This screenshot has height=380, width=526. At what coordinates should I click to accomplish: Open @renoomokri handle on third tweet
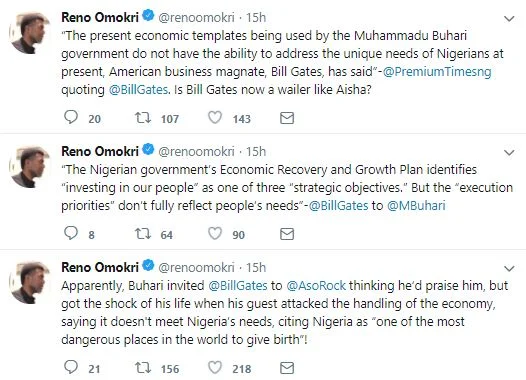coord(196,267)
